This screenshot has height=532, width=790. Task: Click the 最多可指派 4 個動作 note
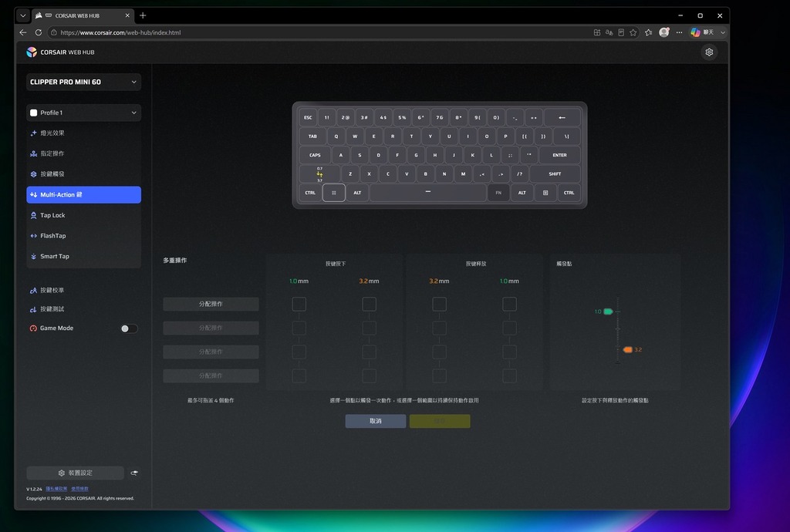211,401
